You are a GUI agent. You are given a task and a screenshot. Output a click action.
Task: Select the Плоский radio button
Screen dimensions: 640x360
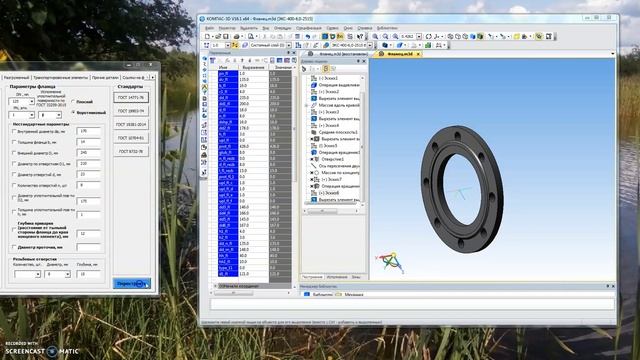point(73,102)
